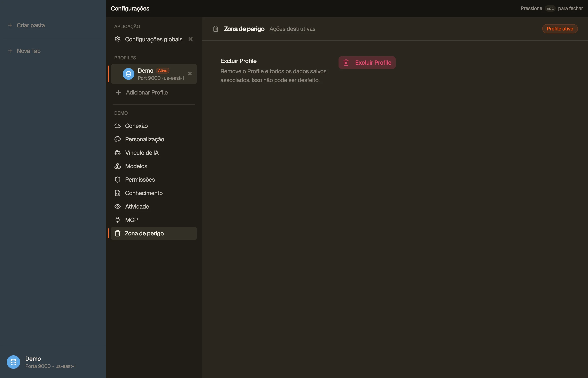Click the Demo profile database avatar in Profiles

pos(128,74)
